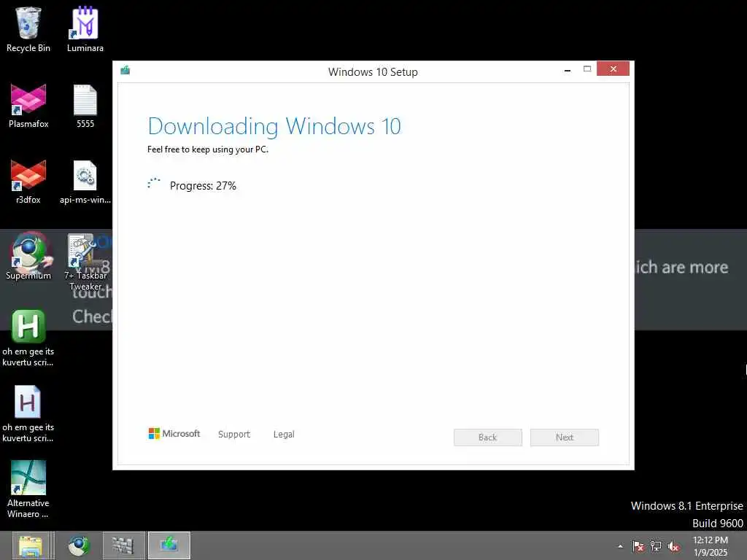Minimize the Windows 10 Setup window
The image size is (747, 560).
(568, 69)
